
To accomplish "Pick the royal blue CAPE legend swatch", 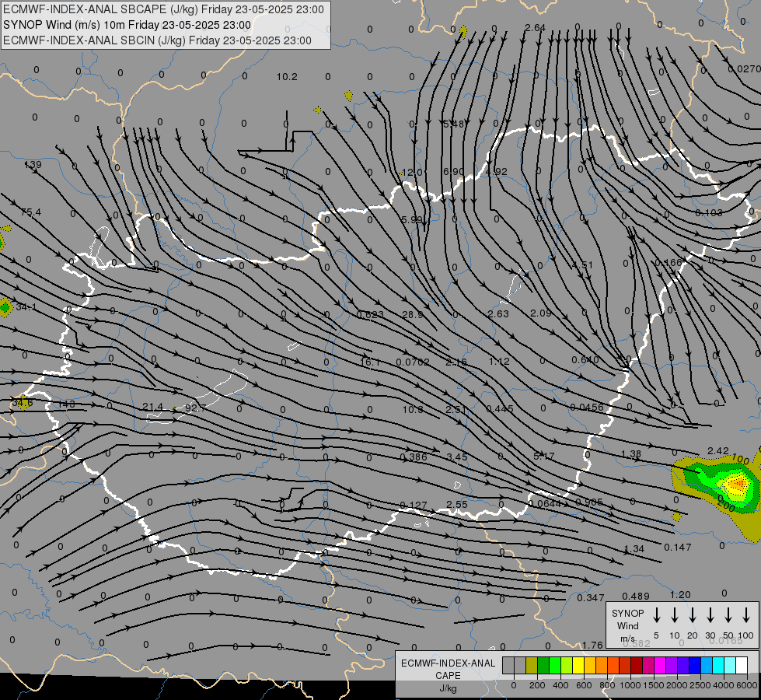I will [694, 665].
